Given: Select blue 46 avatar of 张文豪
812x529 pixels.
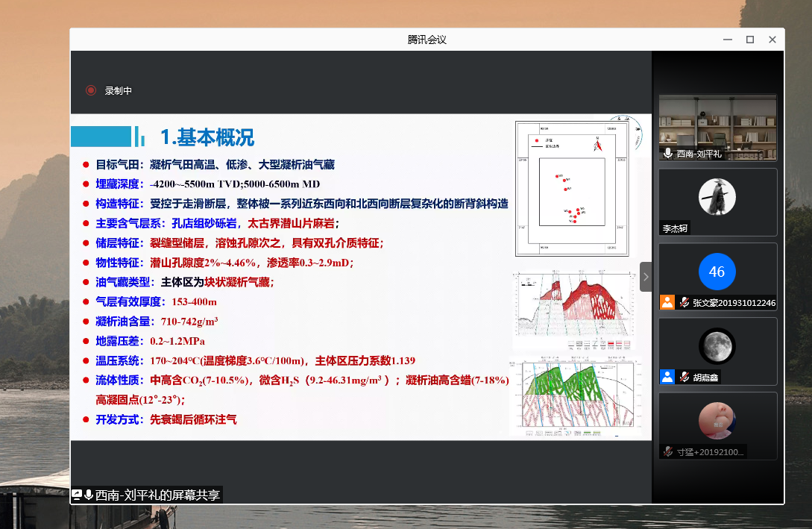Looking at the screenshot, I should pyautogui.click(x=717, y=272).
